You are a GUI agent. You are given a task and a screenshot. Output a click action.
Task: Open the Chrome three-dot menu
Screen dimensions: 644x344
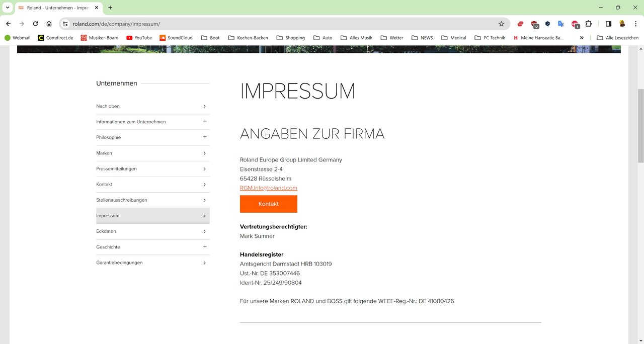635,24
